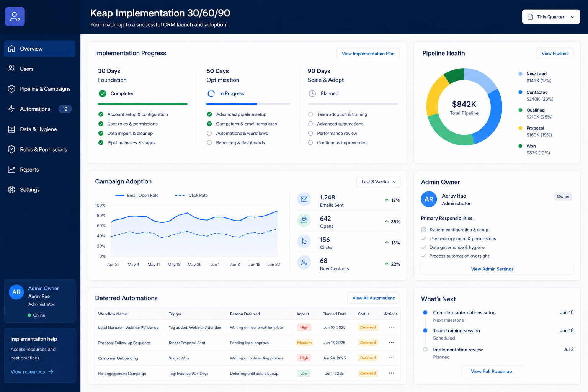Click the New Contacts person icon

tap(304, 263)
